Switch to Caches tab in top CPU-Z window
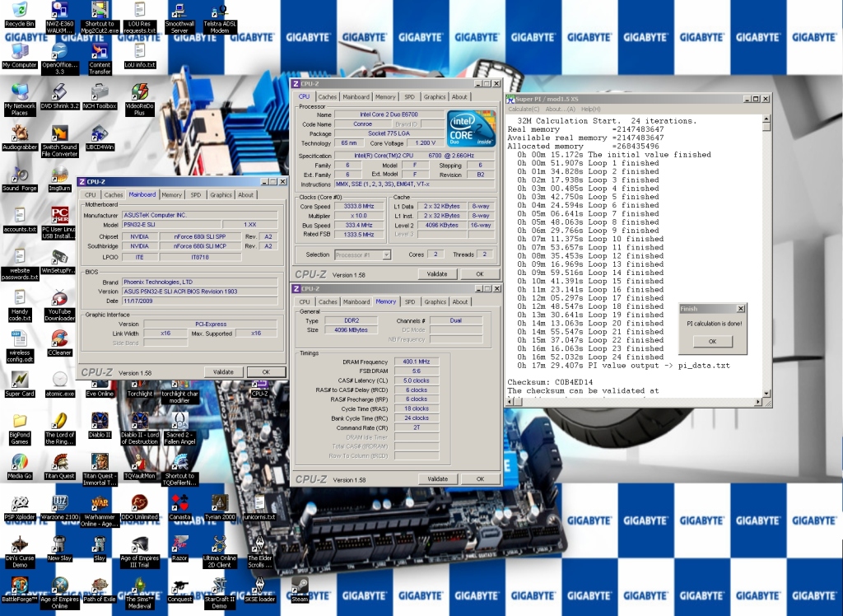The height and width of the screenshot is (616, 843). [x=327, y=97]
